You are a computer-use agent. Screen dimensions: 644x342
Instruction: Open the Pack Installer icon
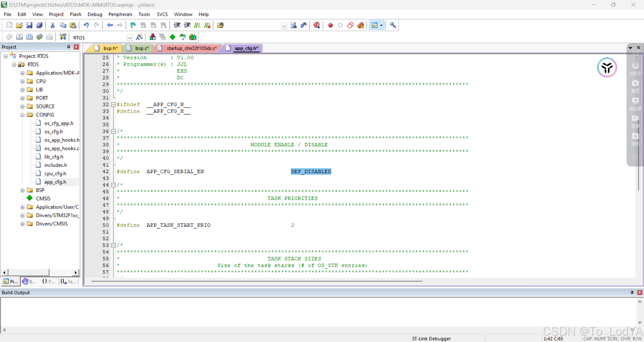(193, 37)
